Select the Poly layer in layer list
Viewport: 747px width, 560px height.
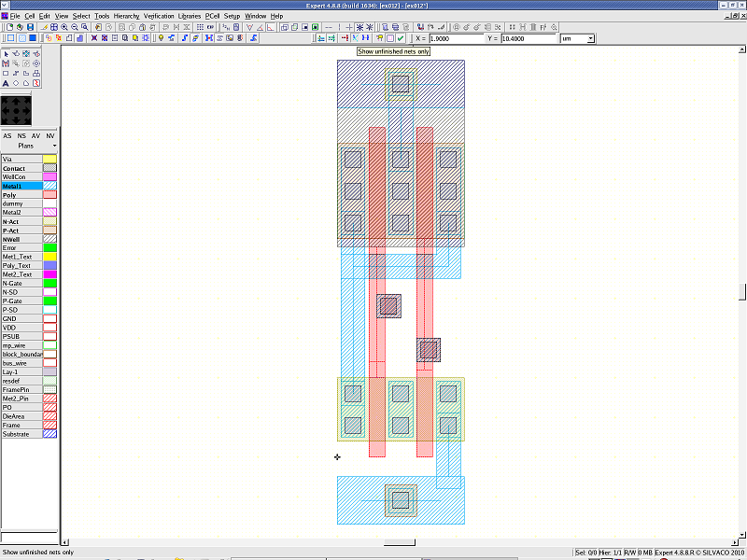pyautogui.click(x=21, y=195)
